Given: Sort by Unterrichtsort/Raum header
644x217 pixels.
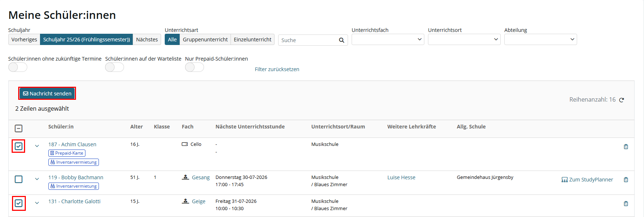Looking at the screenshot, I should tap(338, 127).
